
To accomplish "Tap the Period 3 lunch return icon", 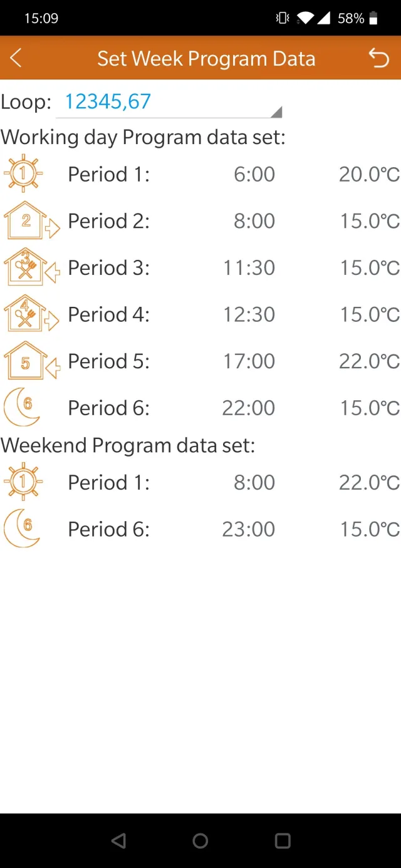I will (x=30, y=267).
